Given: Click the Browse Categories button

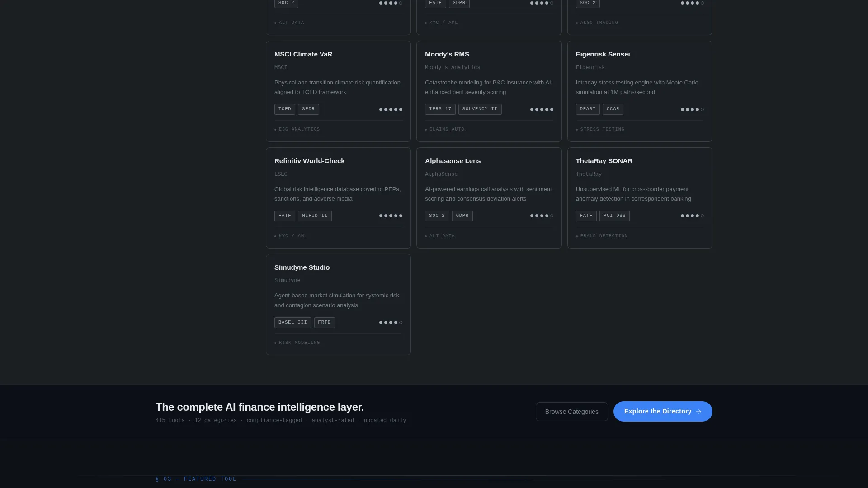Looking at the screenshot, I should [x=571, y=412].
